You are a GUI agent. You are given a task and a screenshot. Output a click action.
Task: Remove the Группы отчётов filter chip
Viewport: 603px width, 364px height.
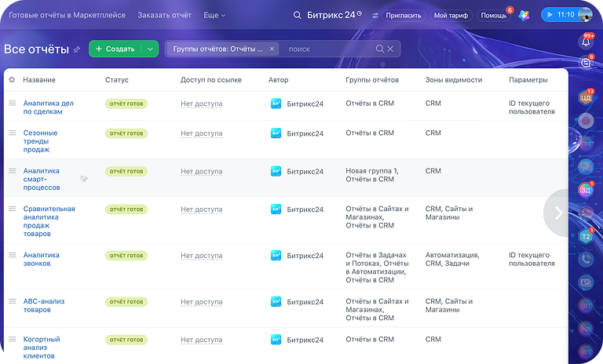272,49
